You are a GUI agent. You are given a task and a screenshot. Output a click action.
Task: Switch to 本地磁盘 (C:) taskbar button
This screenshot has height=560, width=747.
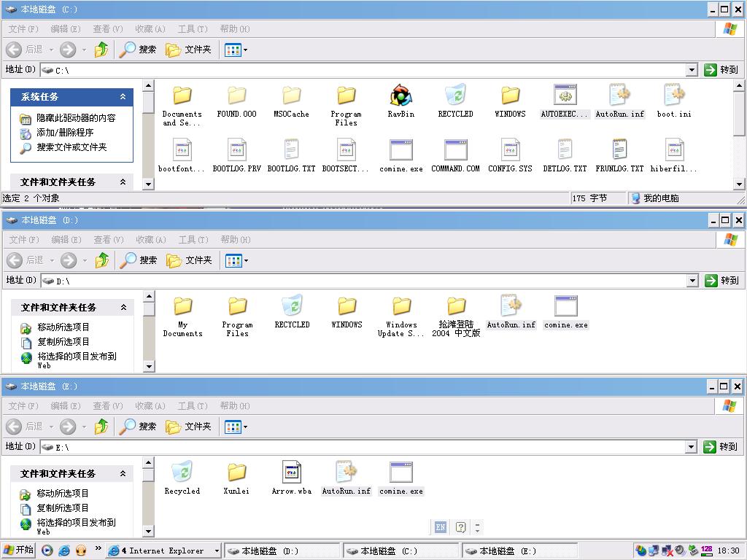[401, 551]
